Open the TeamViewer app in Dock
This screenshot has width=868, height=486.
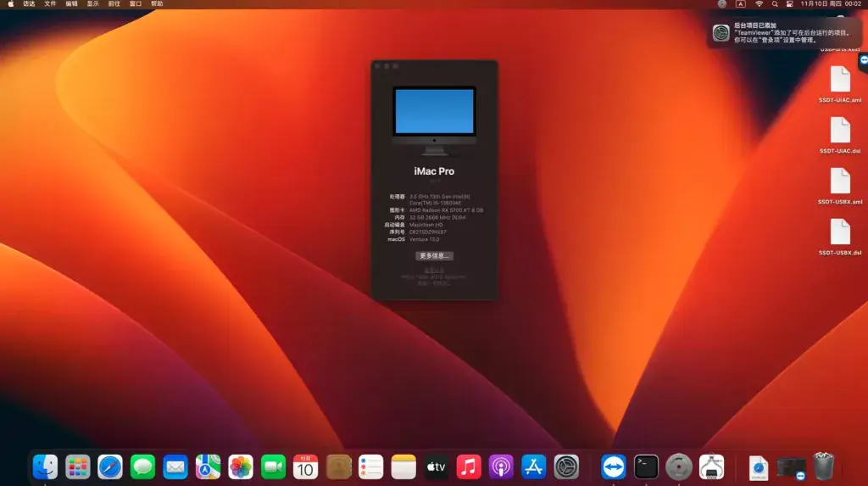(614, 467)
